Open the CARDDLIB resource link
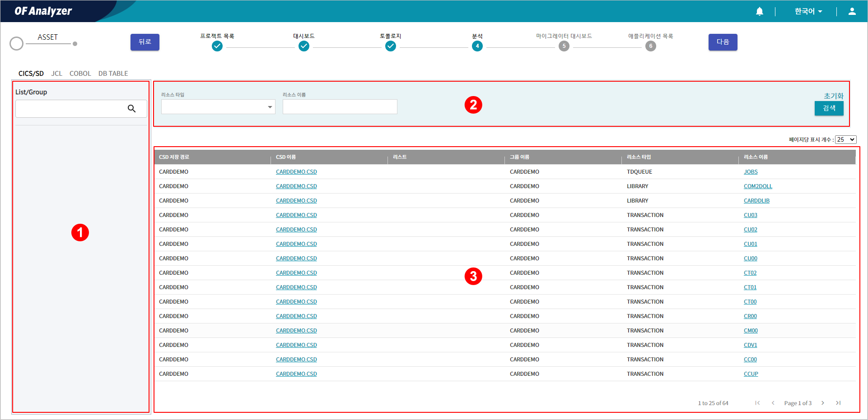 [756, 201]
